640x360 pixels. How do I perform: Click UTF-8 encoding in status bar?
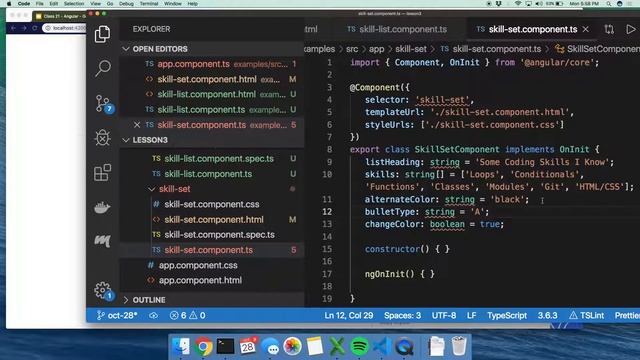point(444,316)
